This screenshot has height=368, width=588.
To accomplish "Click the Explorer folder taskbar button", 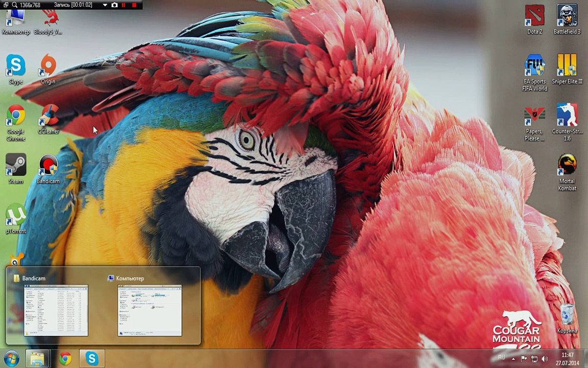I will 37,359.
